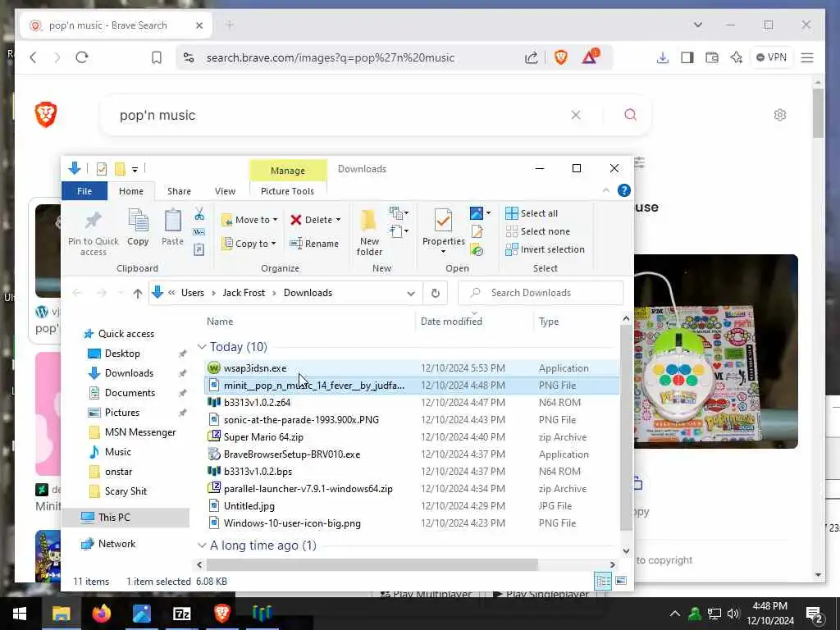840x630 pixels.
Task: Click the Copy icon in Clipboard group
Action: click(138, 220)
